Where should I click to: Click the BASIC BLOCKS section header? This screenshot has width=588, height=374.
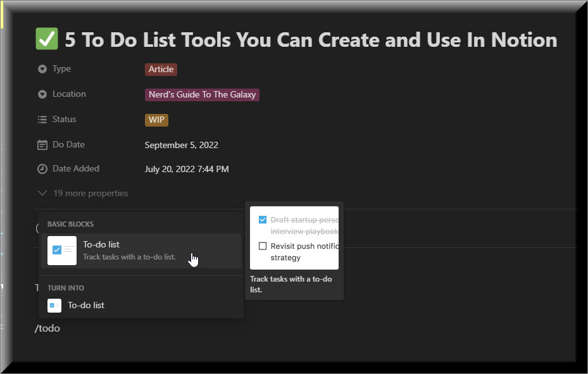pyautogui.click(x=70, y=224)
